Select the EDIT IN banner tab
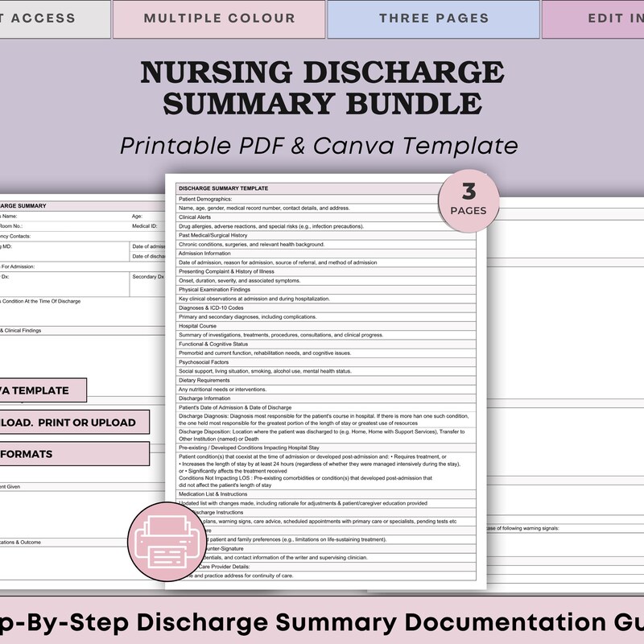This screenshot has height=644, width=644. (593, 19)
